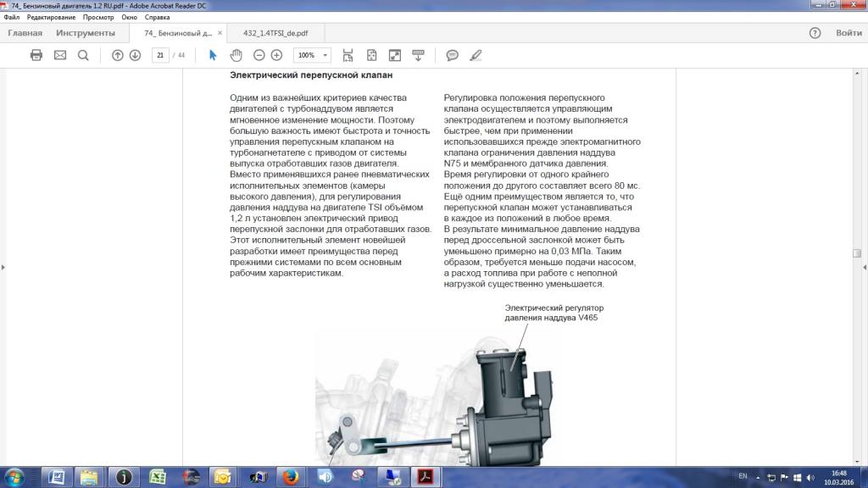Image resolution: width=868 pixels, height=488 pixels.
Task: Select the highlight text pen tool
Action: [476, 55]
